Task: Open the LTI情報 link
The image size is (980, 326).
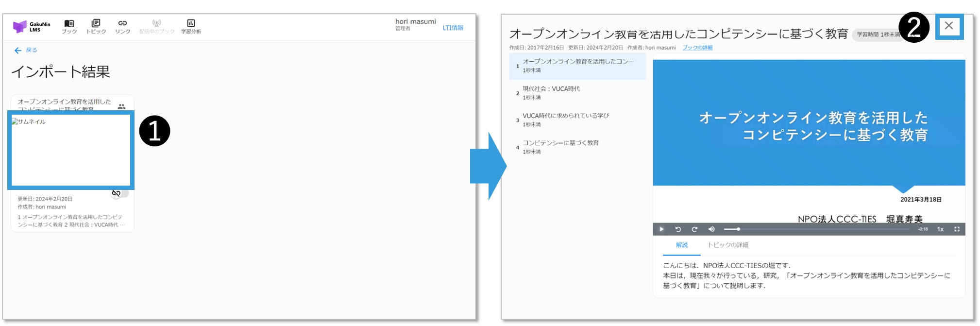Action: (453, 28)
